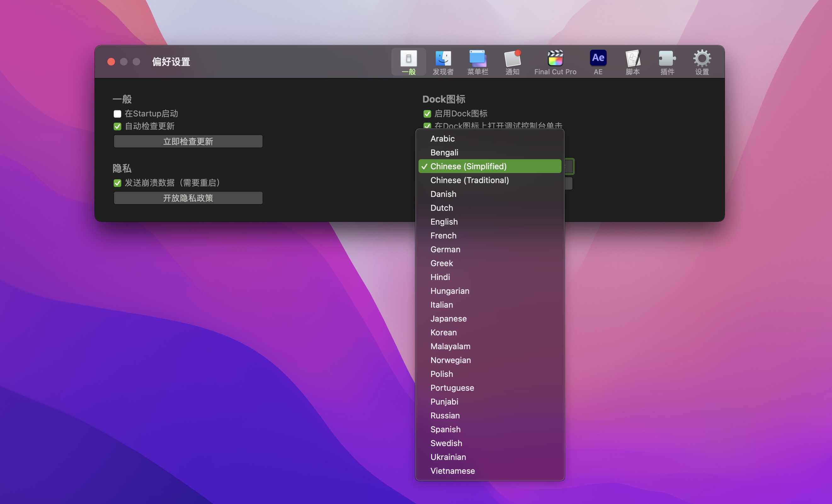
Task: Disable the 启用Dock图标 checkbox
Action: pyautogui.click(x=427, y=114)
